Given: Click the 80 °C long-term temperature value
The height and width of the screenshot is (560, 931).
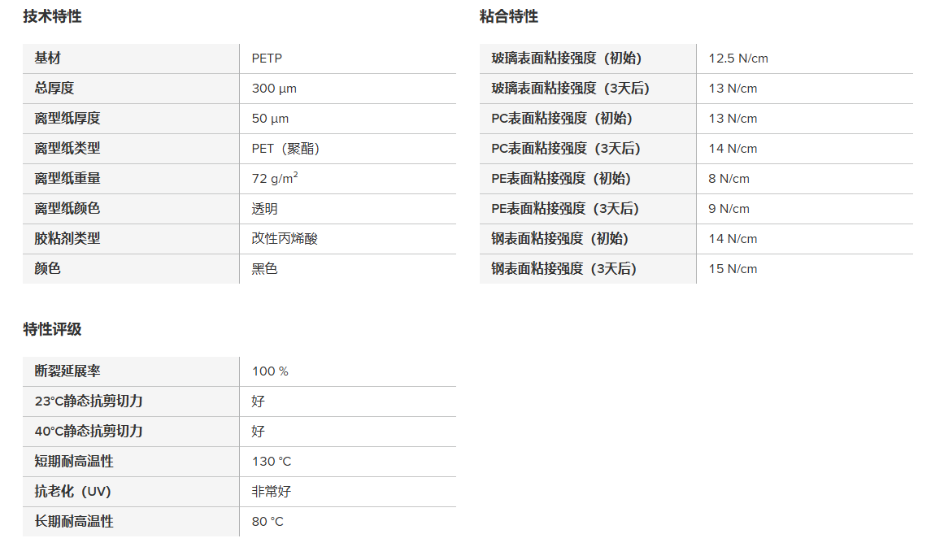Looking at the screenshot, I should [268, 522].
